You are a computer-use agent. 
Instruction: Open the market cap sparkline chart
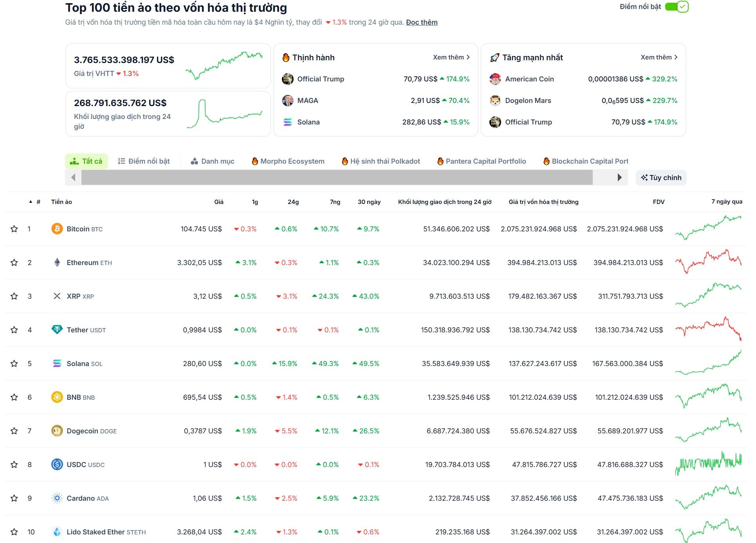click(224, 65)
